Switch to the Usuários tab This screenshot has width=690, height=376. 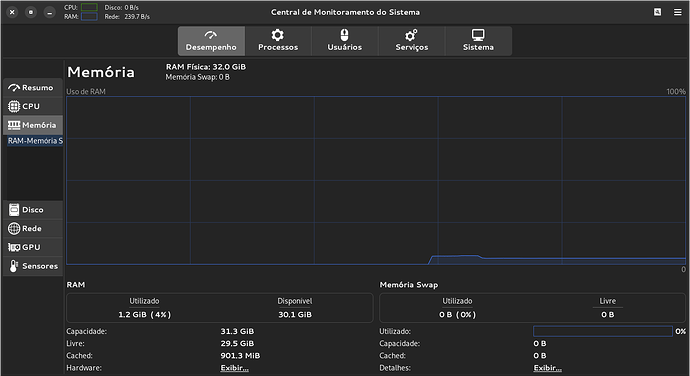point(345,41)
